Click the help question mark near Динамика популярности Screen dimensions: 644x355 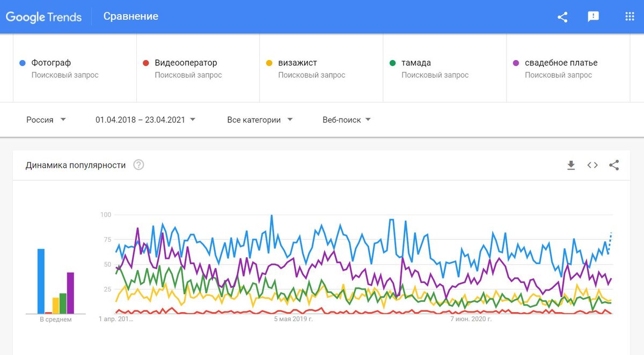138,165
